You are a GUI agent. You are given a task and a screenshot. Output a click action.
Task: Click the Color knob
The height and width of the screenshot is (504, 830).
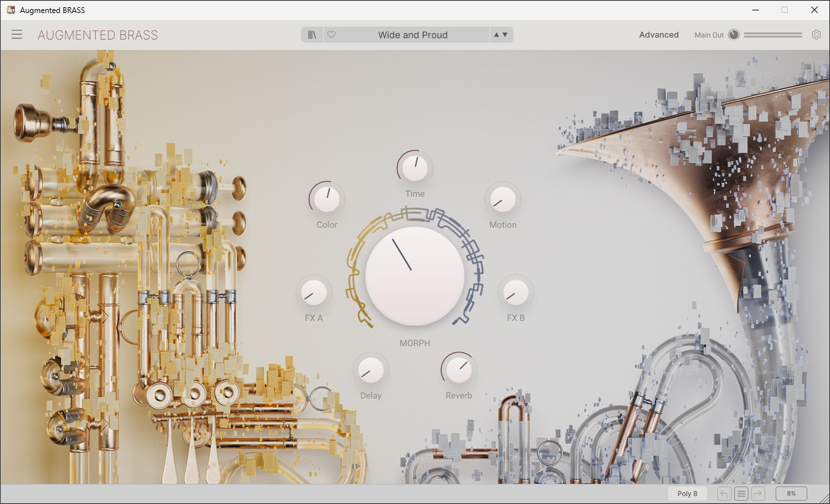click(x=327, y=199)
